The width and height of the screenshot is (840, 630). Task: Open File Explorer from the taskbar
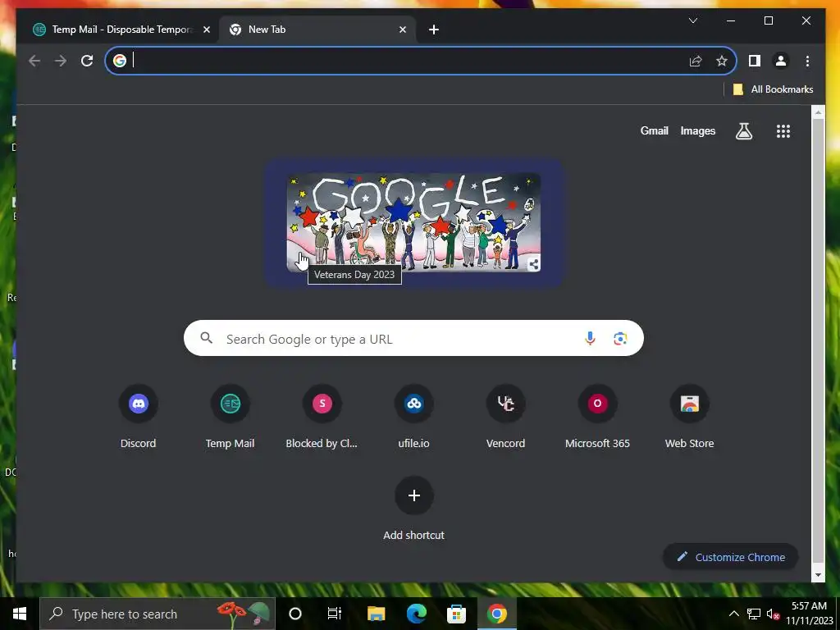(376, 614)
